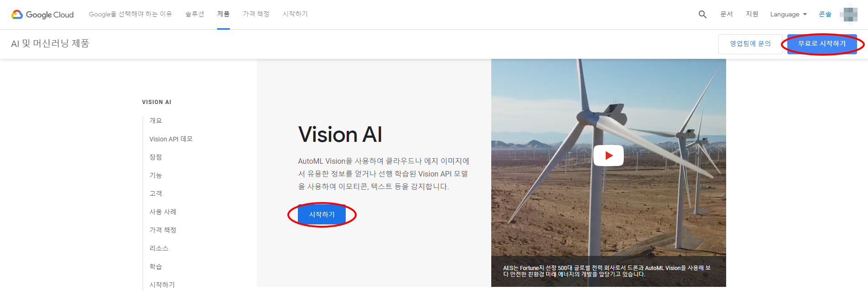Select Vision API 데모 in sidebar
The height and width of the screenshot is (291, 868).
tap(171, 139)
